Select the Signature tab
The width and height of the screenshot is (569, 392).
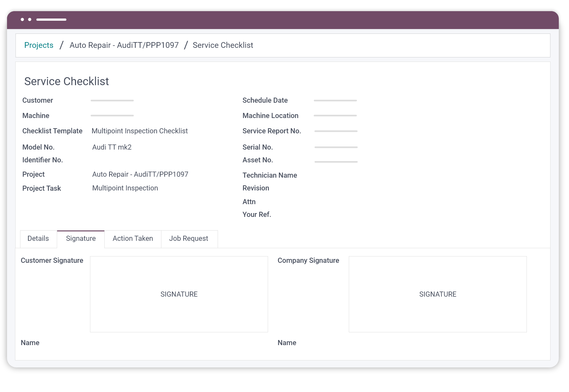pyautogui.click(x=80, y=239)
